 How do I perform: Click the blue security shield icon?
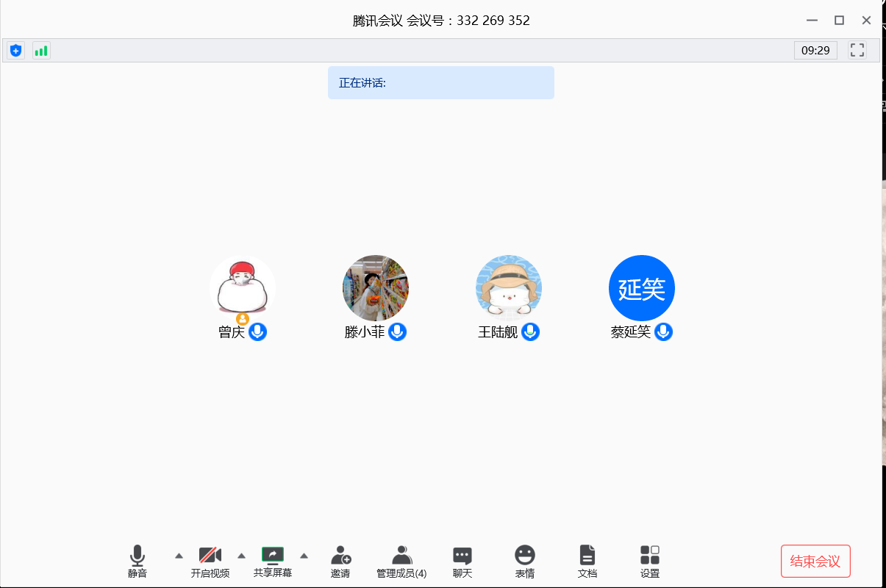(x=15, y=51)
